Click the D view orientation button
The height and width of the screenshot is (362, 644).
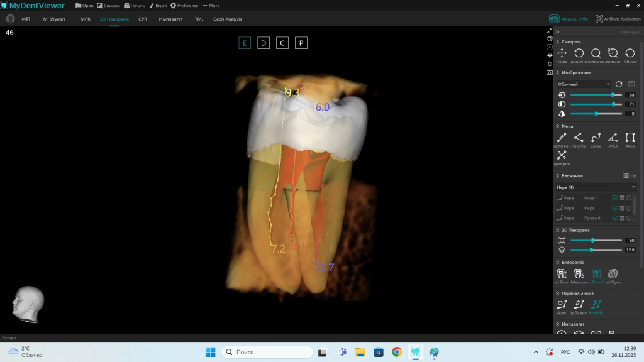[x=264, y=43]
